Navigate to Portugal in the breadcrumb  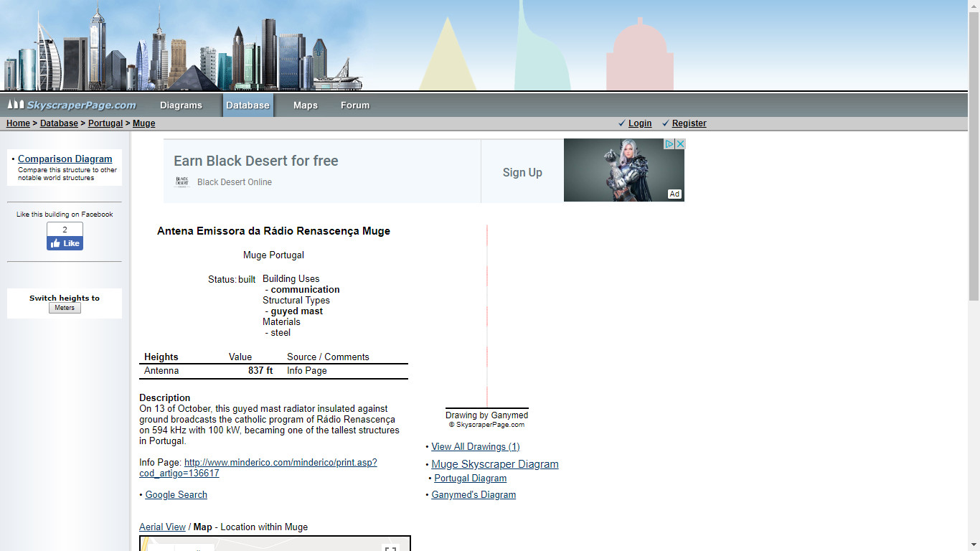(x=105, y=123)
